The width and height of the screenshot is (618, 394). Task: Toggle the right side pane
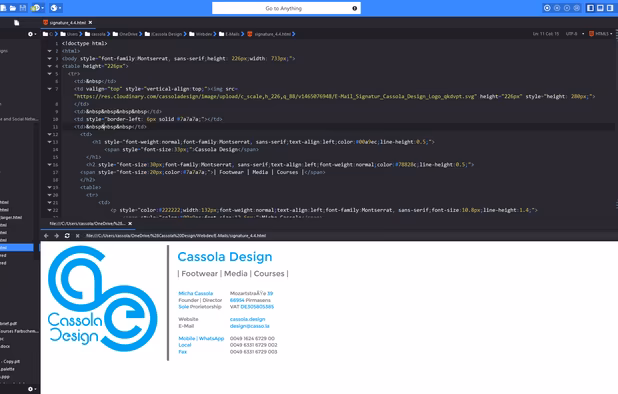[610, 8]
